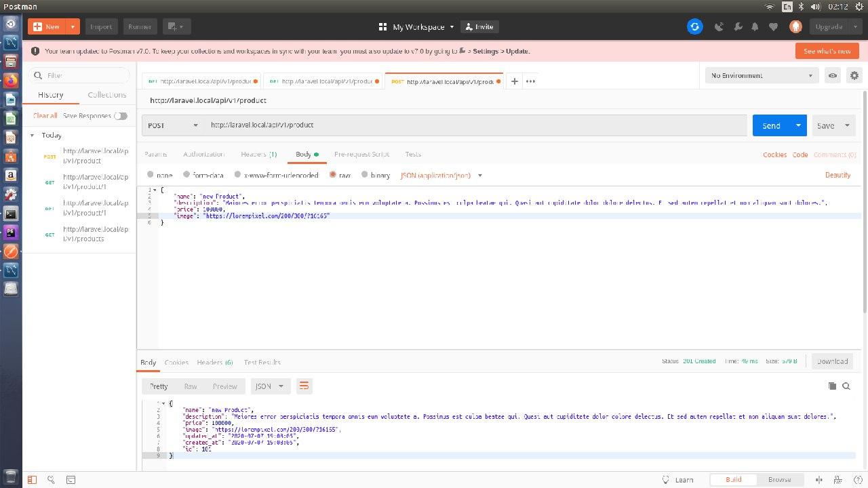Click the sync status icon
Image resolution: width=868 pixels, height=488 pixels.
click(x=694, y=26)
